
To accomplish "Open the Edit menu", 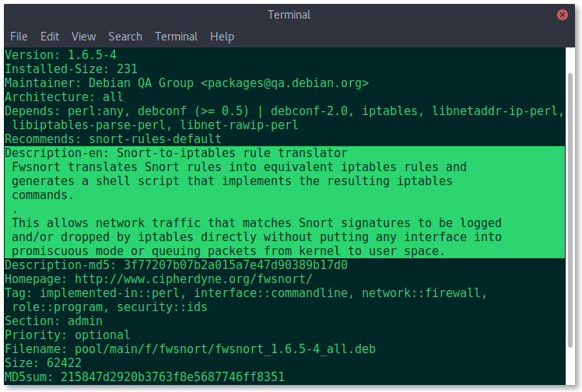I will click(x=50, y=37).
